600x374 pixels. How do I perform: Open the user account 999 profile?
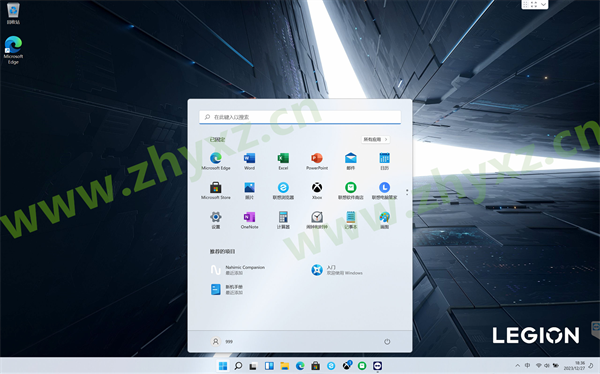click(x=222, y=341)
